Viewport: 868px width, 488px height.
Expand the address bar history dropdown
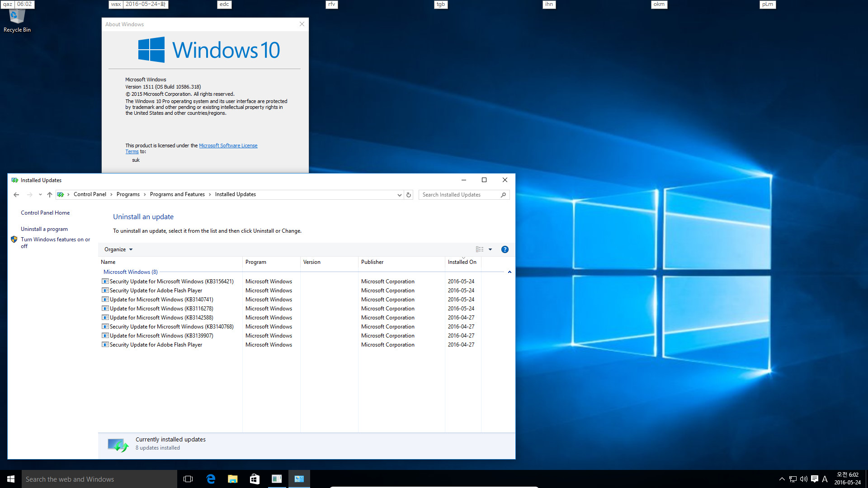pyautogui.click(x=399, y=195)
